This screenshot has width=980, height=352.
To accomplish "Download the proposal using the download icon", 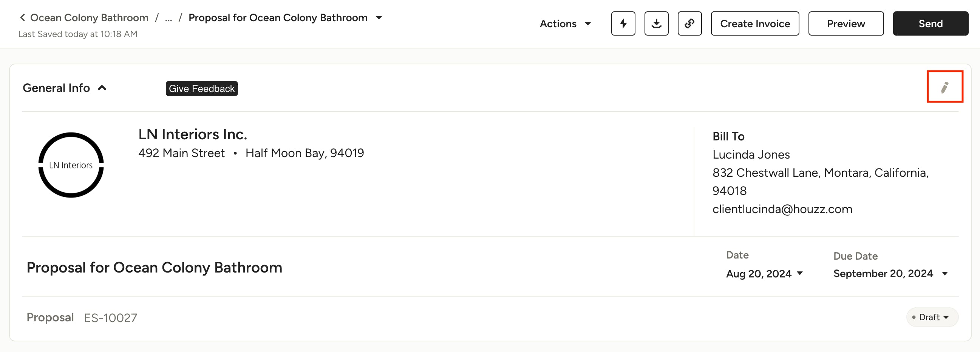I will pyautogui.click(x=656, y=23).
